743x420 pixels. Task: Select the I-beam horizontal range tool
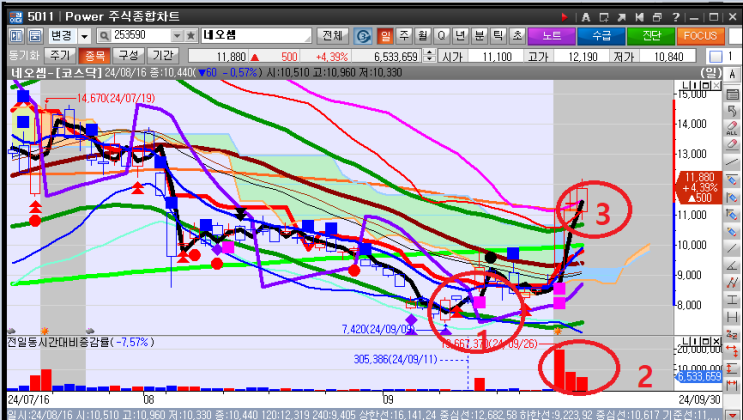click(732, 300)
